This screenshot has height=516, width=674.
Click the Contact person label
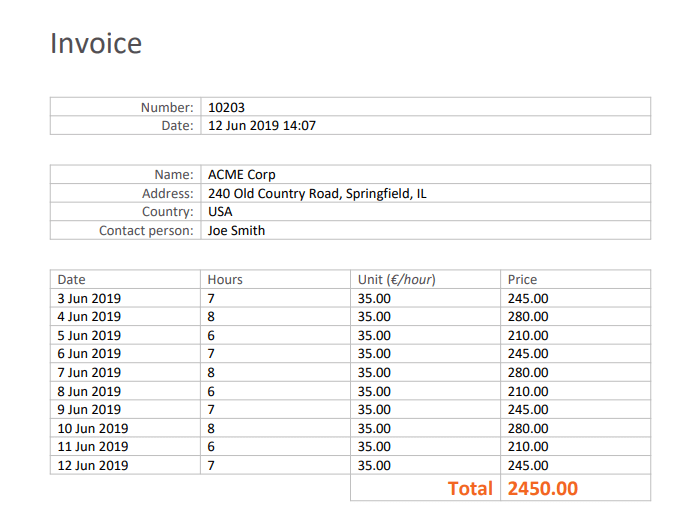click(146, 231)
